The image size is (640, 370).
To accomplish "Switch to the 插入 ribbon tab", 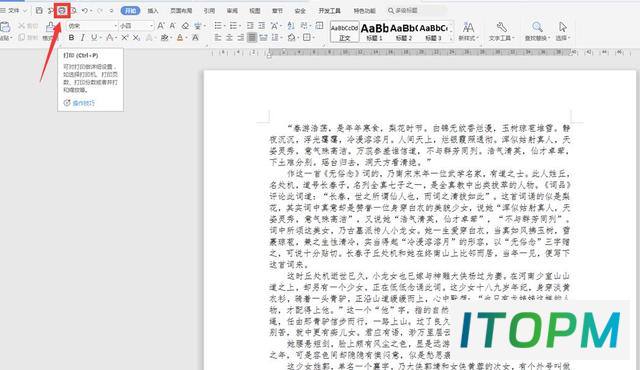I will pyautogui.click(x=153, y=11).
